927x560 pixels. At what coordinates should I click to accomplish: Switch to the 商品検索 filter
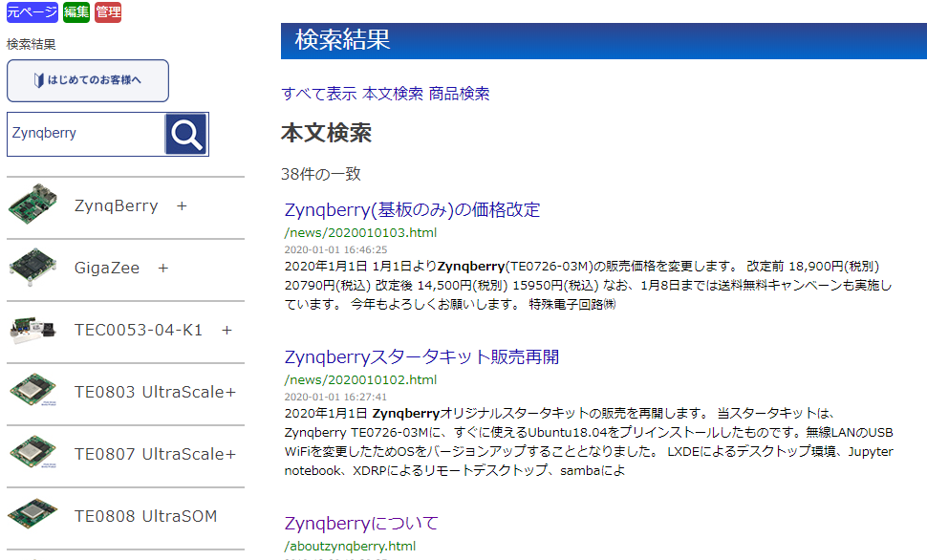pyautogui.click(x=459, y=94)
